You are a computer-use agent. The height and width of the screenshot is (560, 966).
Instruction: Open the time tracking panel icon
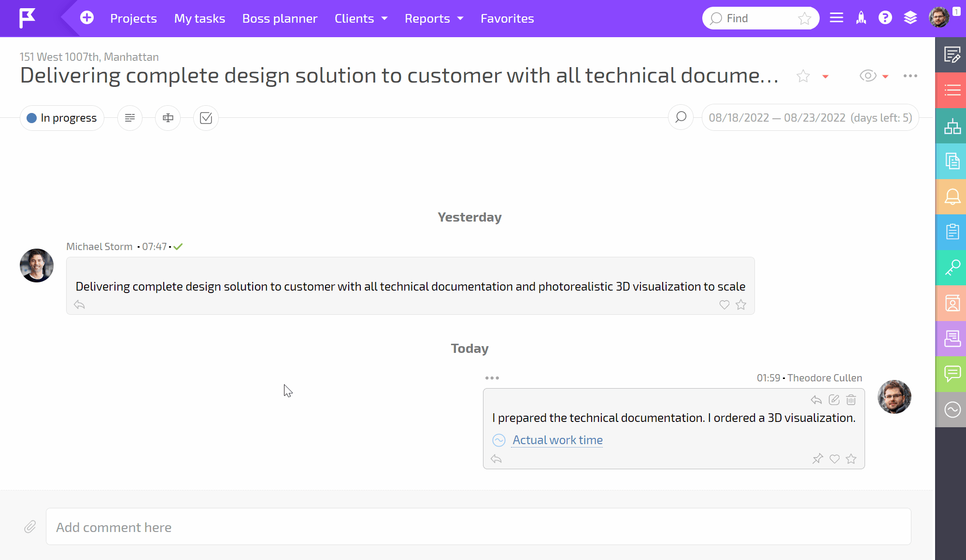952,409
